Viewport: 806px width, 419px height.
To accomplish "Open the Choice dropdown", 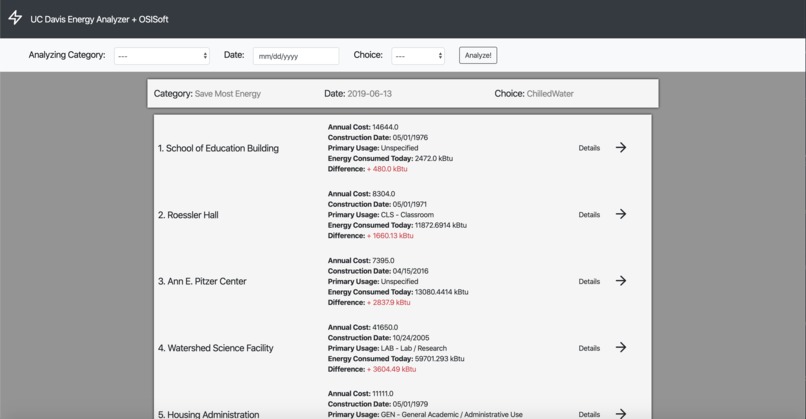I will (418, 56).
